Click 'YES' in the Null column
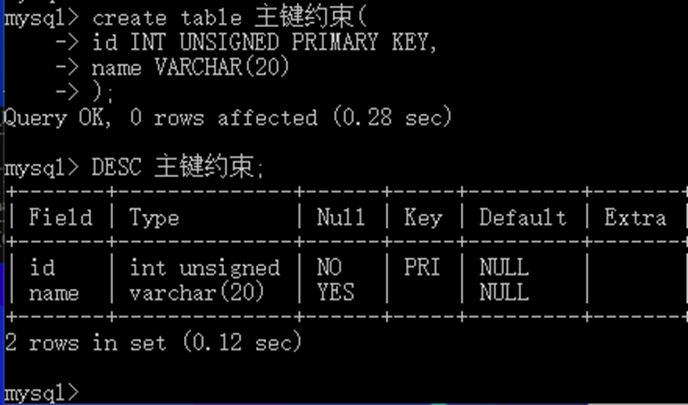 [x=336, y=292]
